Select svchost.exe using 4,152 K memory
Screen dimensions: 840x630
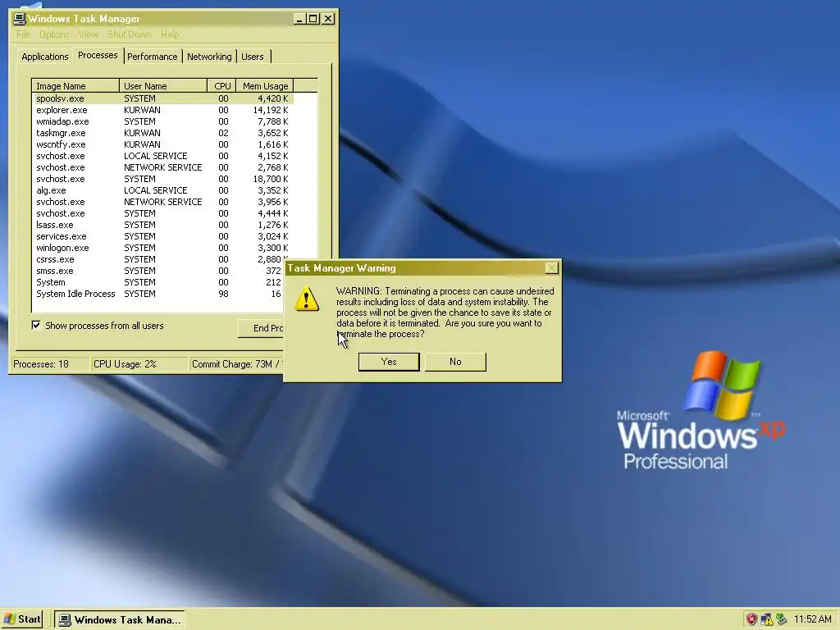[x=163, y=156]
